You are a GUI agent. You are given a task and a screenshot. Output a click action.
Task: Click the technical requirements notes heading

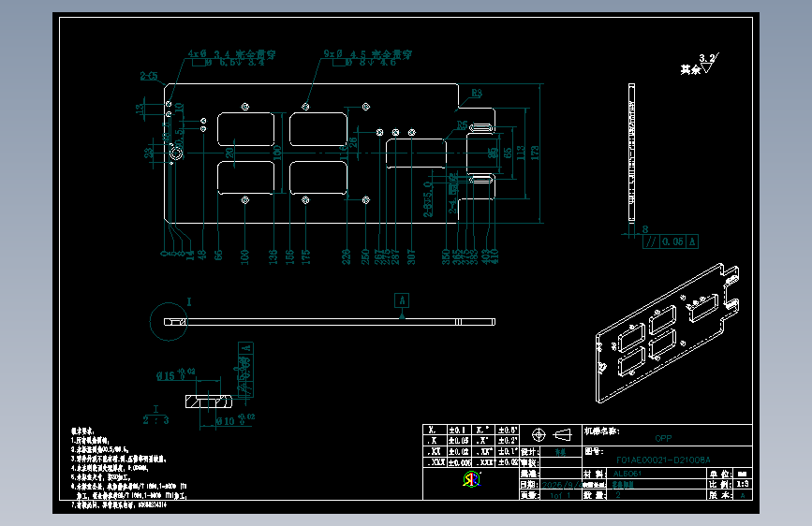click(82, 431)
